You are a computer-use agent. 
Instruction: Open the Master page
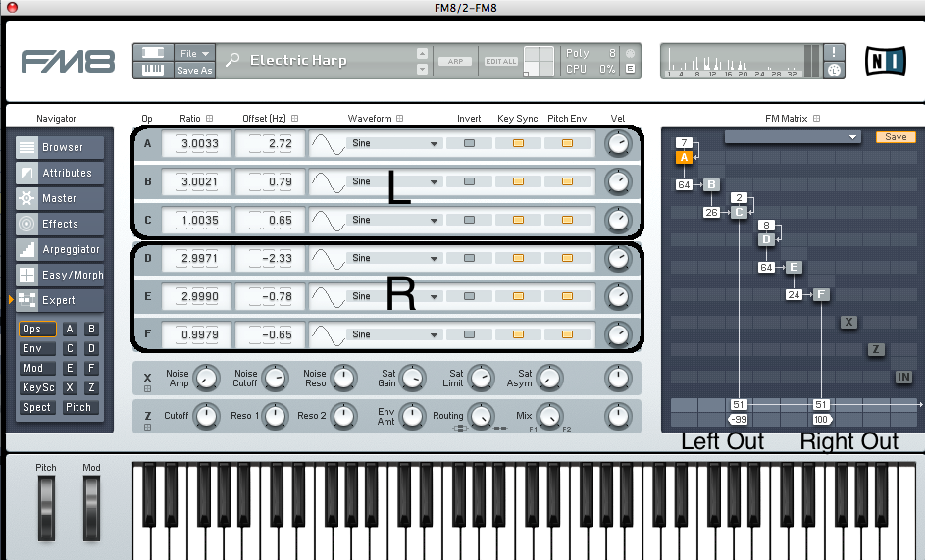click(60, 198)
